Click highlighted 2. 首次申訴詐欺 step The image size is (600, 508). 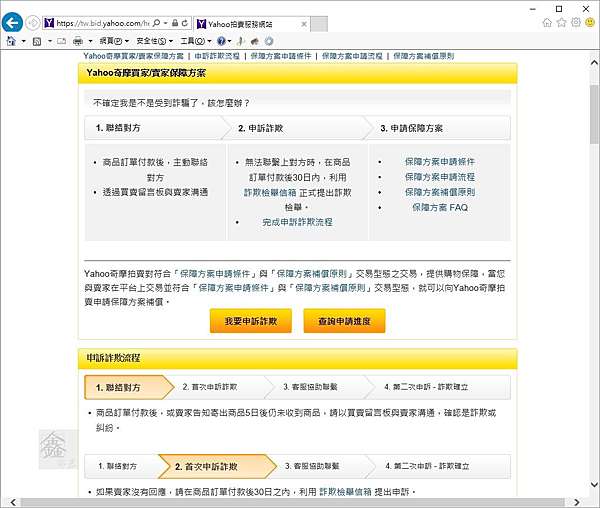[217, 466]
